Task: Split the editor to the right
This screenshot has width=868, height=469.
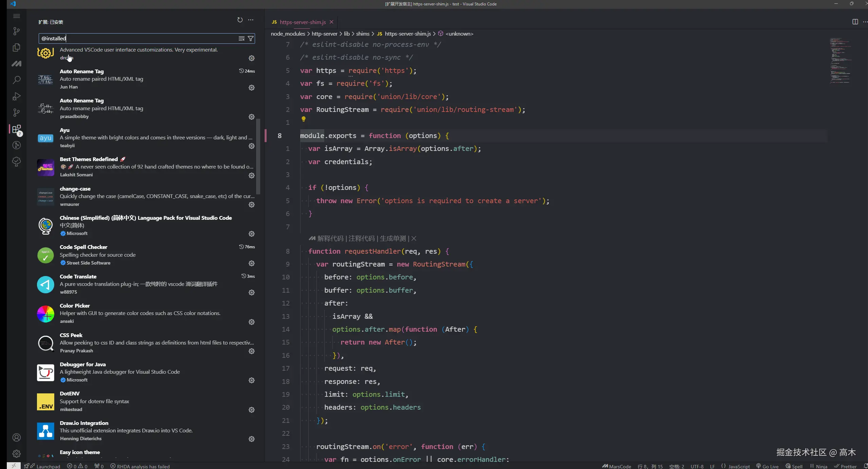Action: [x=855, y=22]
